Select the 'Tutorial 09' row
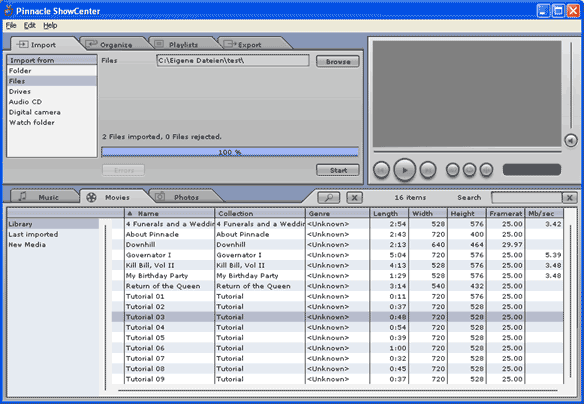This screenshot has height=404, width=584. tap(337, 379)
